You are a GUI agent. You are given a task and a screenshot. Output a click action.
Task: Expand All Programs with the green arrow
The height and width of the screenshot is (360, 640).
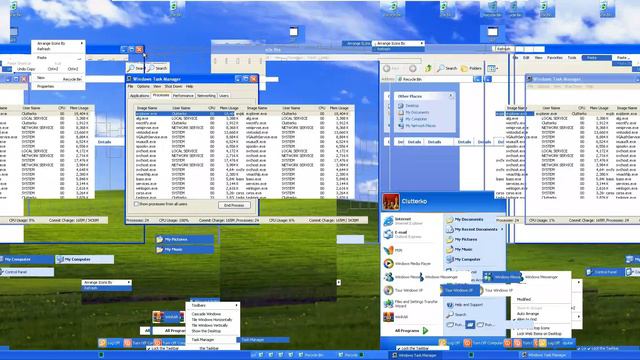pyautogui.click(x=426, y=331)
